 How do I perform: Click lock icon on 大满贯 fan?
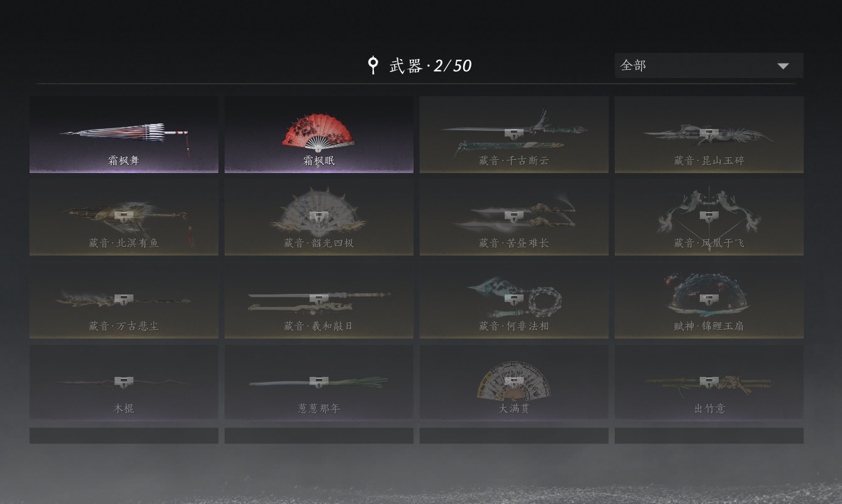pos(514,381)
